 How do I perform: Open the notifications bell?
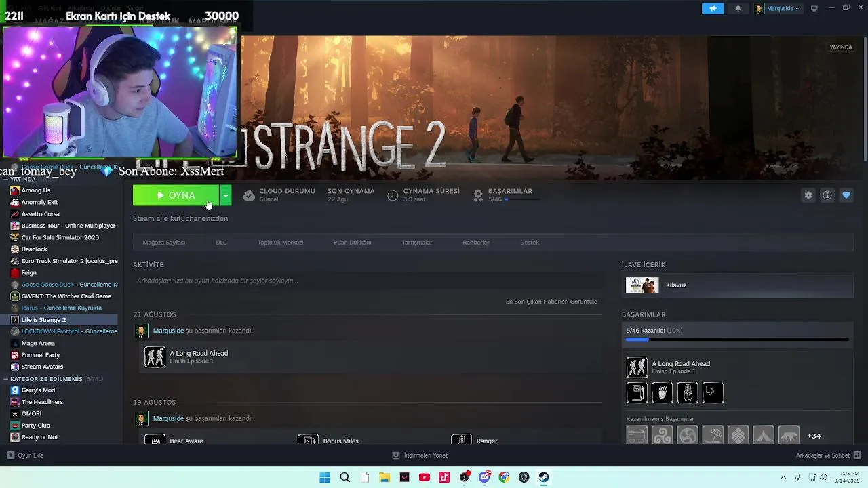click(x=738, y=9)
